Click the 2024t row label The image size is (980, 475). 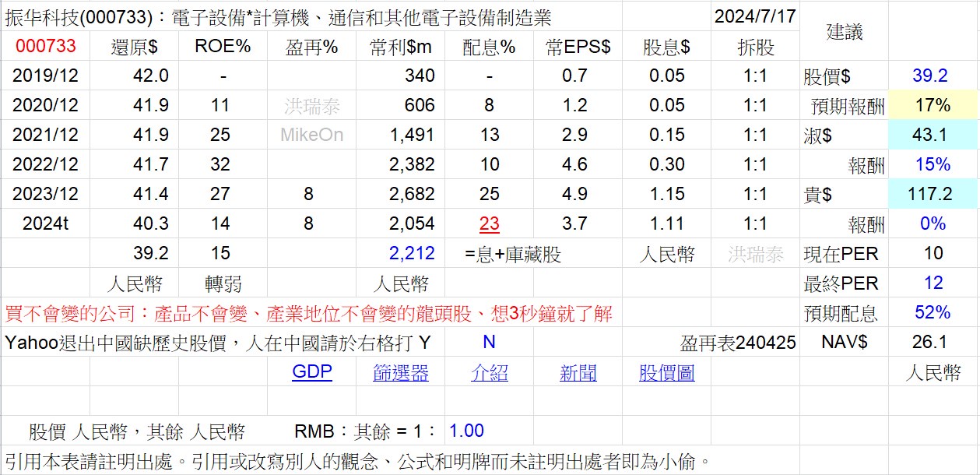coord(46,223)
